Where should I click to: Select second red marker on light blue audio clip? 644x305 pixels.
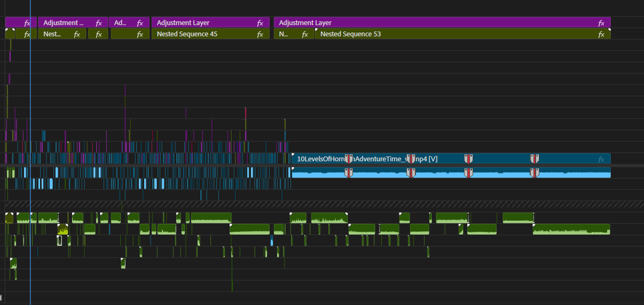pyautogui.click(x=412, y=172)
